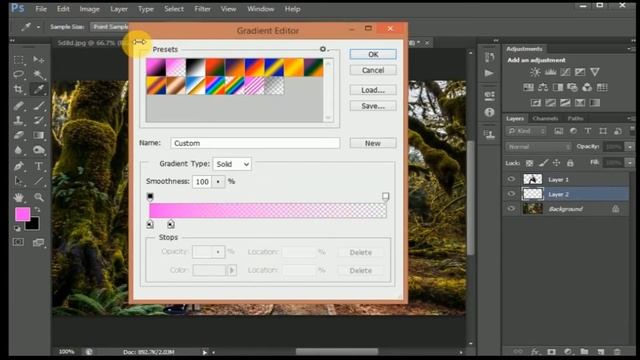Click Load... gradient button

point(373,90)
